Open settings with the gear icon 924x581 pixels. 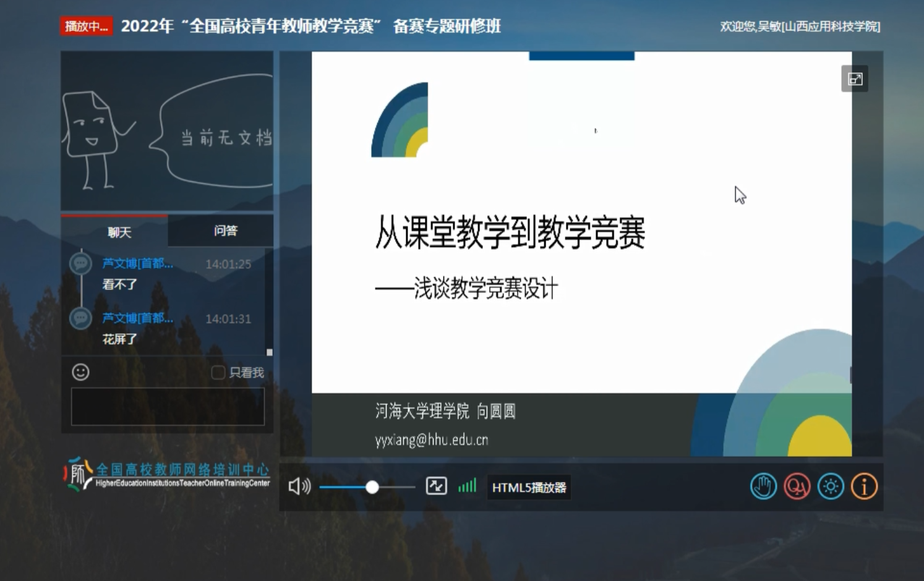(830, 486)
